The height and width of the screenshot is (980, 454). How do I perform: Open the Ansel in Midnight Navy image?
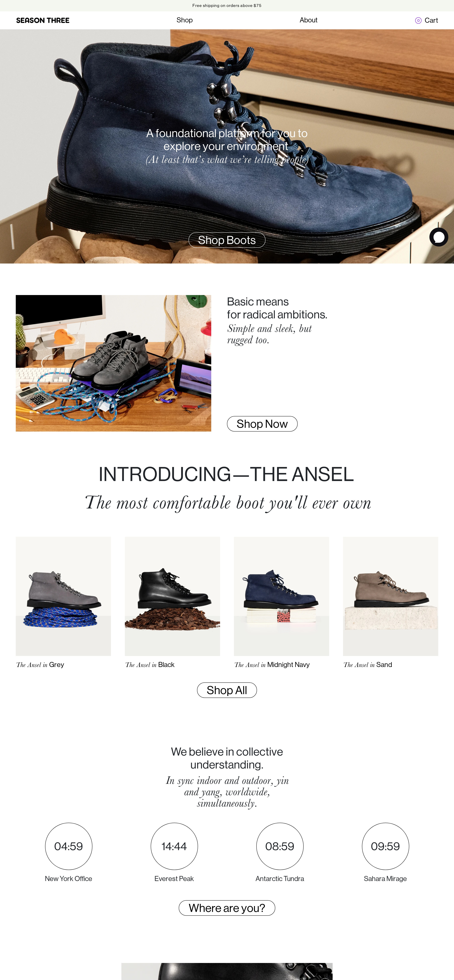coord(281,596)
